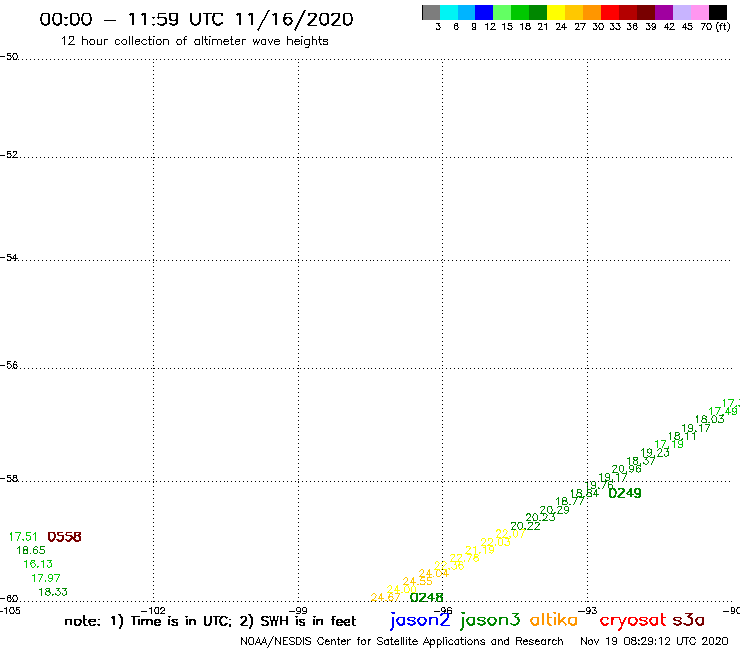740x650 pixels.
Task: Select the 19.23 wave height reading
Action: 655,453
